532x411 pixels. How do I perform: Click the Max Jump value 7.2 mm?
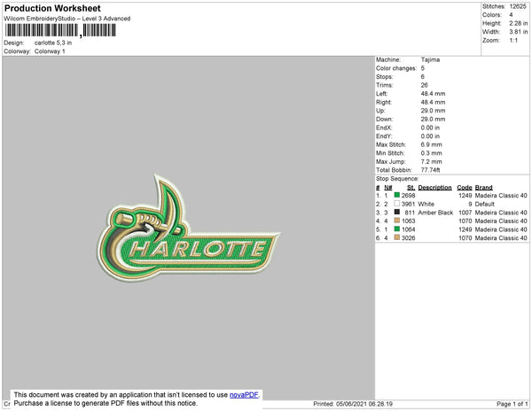coord(431,161)
